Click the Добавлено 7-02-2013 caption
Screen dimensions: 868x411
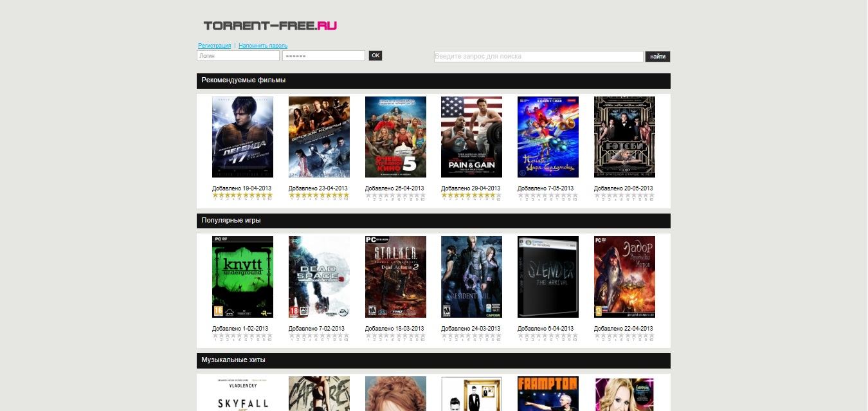click(x=317, y=329)
